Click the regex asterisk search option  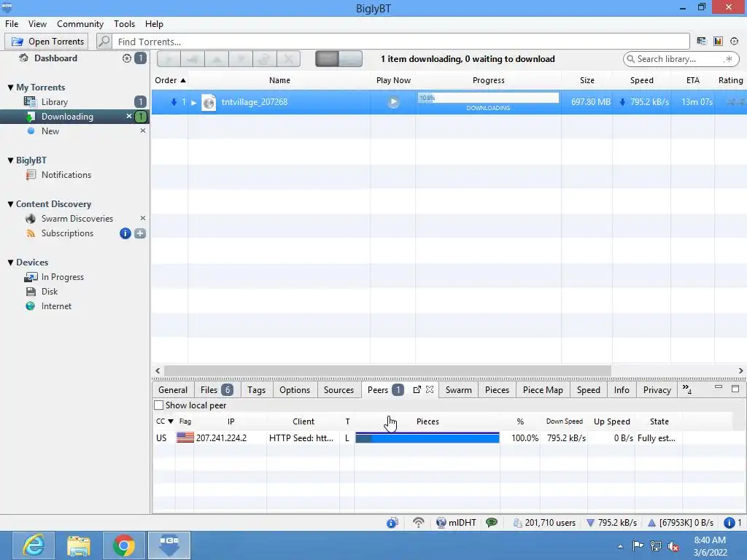728,59
